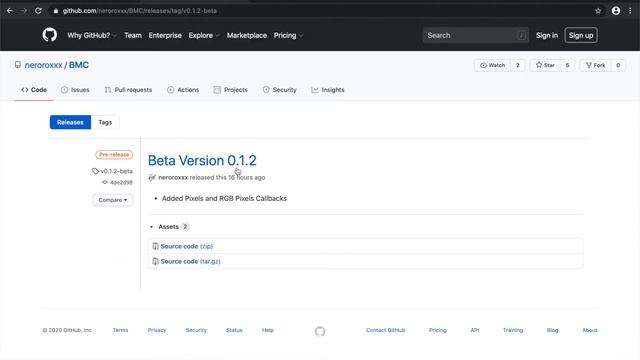Viewport: 640px width, 360px height.
Task: Bookmark page with the star icon
Action: [598, 11]
